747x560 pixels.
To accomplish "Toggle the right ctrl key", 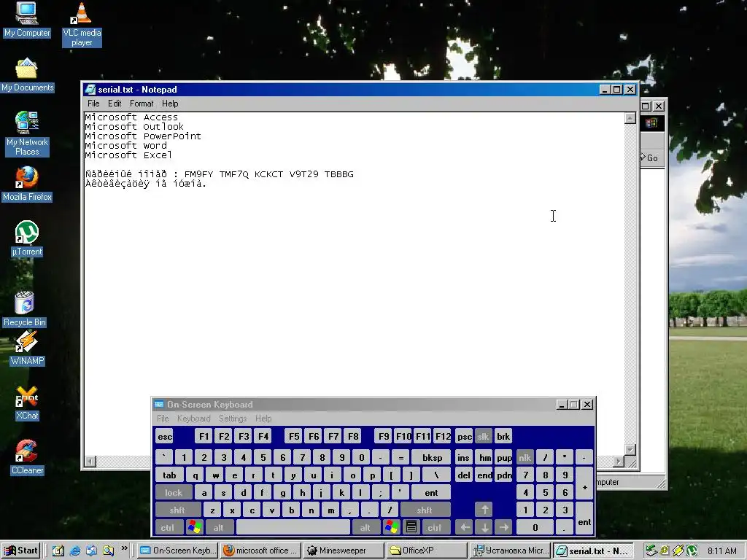I will (435, 527).
